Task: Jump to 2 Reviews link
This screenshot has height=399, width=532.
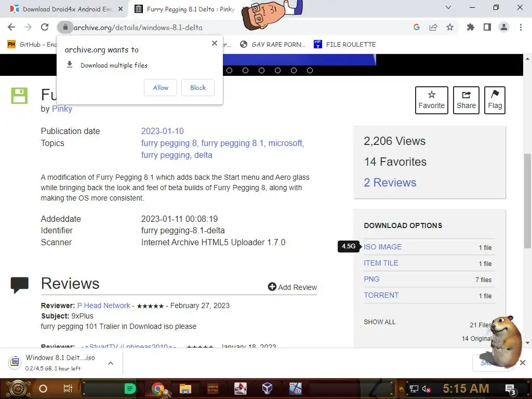Action: pos(390,182)
